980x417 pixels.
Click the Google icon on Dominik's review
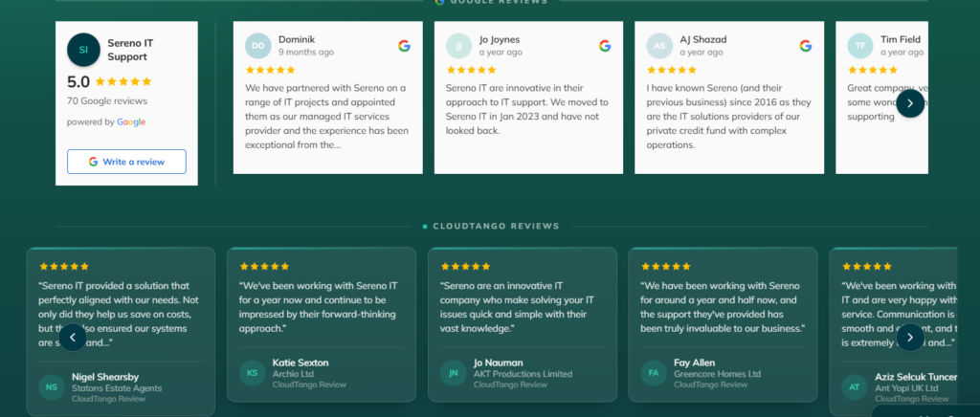click(x=405, y=46)
